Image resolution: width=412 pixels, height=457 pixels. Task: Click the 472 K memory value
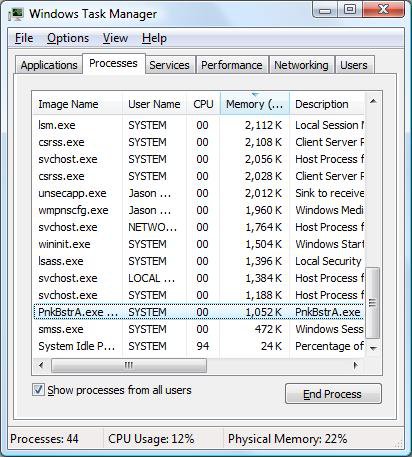pyautogui.click(x=268, y=329)
